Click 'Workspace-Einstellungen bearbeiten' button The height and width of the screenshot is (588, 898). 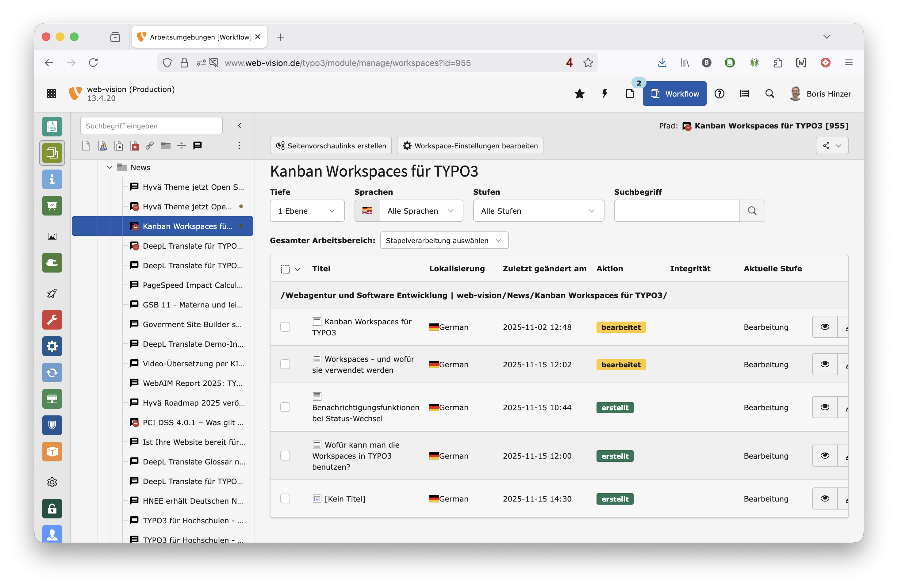470,146
